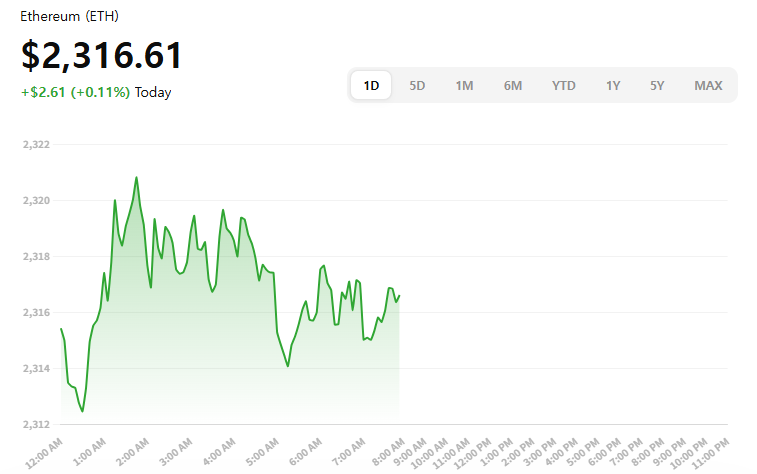The image size is (757, 474).
Task: Click the 6:00 AM x-axis label
Action: coord(306,452)
